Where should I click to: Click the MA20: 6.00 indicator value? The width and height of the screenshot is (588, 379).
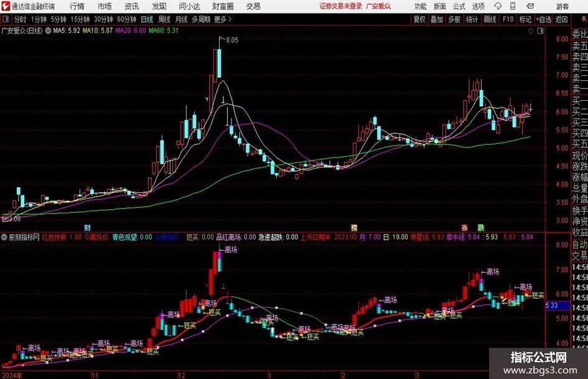click(x=131, y=30)
